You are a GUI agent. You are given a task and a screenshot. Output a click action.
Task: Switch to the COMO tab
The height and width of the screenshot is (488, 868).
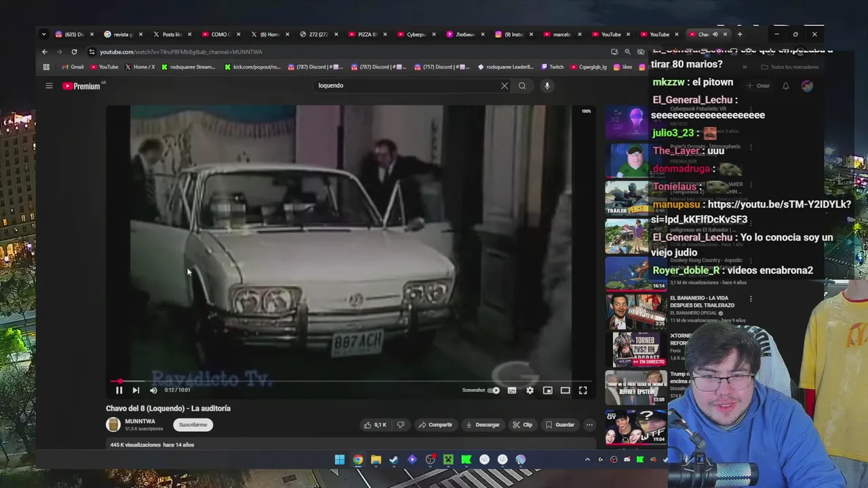click(221, 35)
